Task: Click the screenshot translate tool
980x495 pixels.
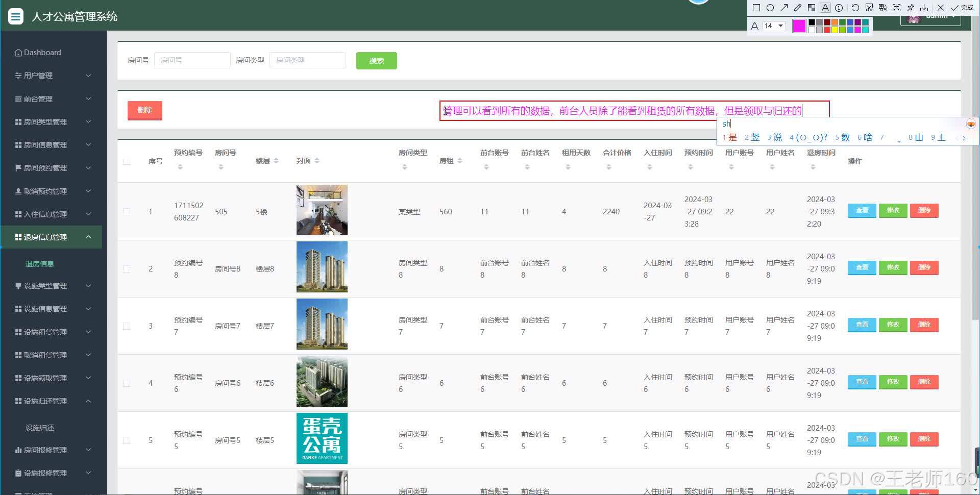Action: click(x=883, y=8)
